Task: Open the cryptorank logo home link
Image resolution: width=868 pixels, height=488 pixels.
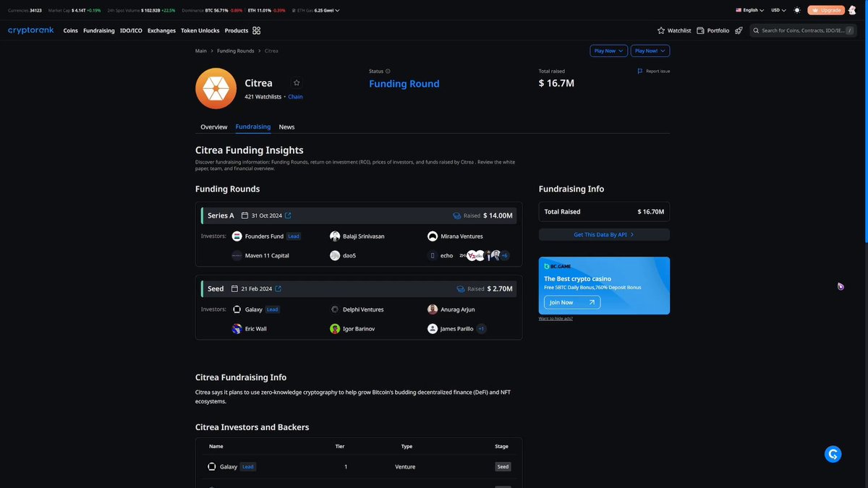Action: (x=32, y=30)
